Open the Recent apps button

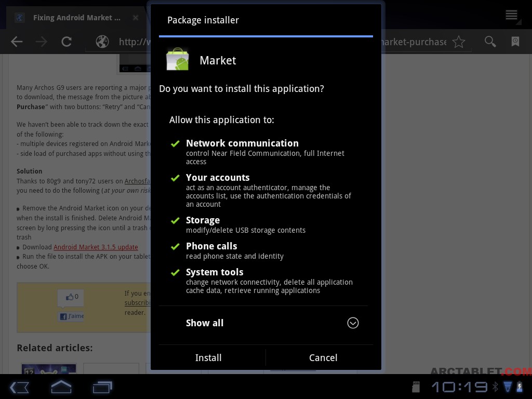tap(102, 387)
